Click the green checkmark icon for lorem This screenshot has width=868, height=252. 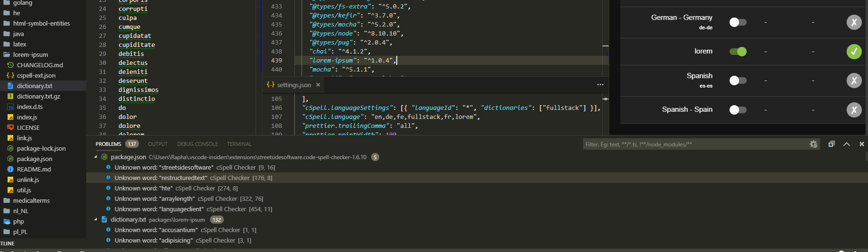[854, 52]
